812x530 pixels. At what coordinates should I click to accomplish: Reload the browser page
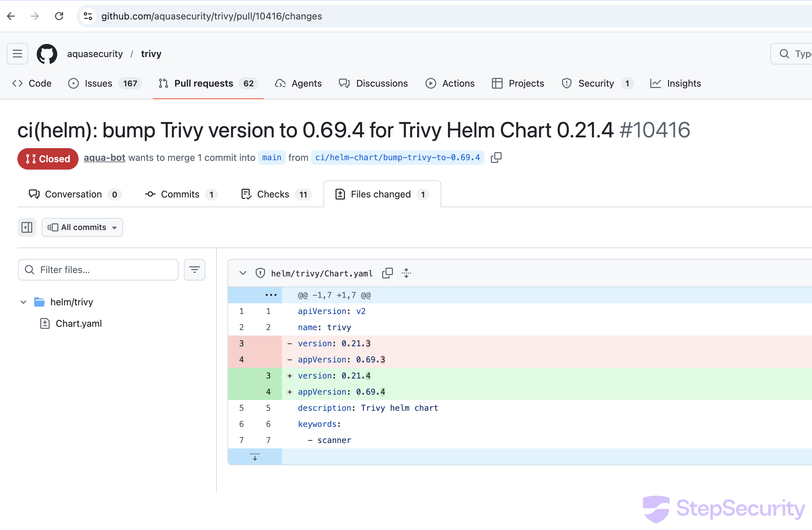point(59,16)
